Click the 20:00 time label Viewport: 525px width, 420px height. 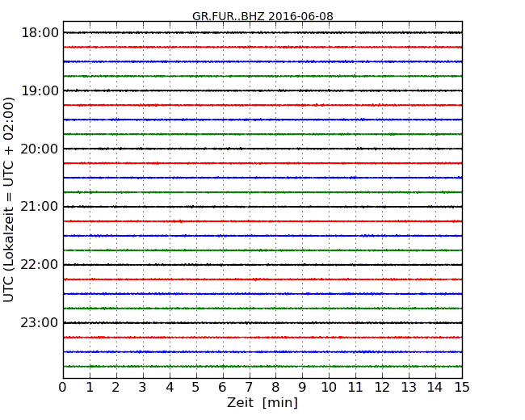(40, 149)
